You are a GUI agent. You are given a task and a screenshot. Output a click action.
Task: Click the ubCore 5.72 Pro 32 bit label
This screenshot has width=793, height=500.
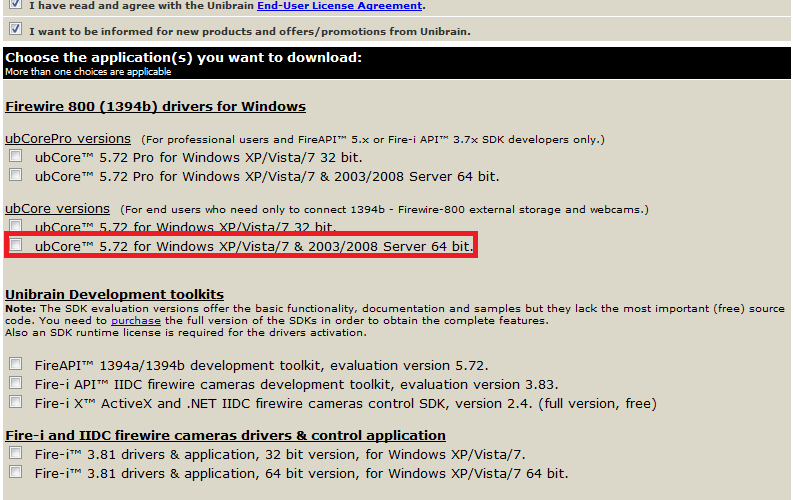pyautogui.click(x=198, y=158)
